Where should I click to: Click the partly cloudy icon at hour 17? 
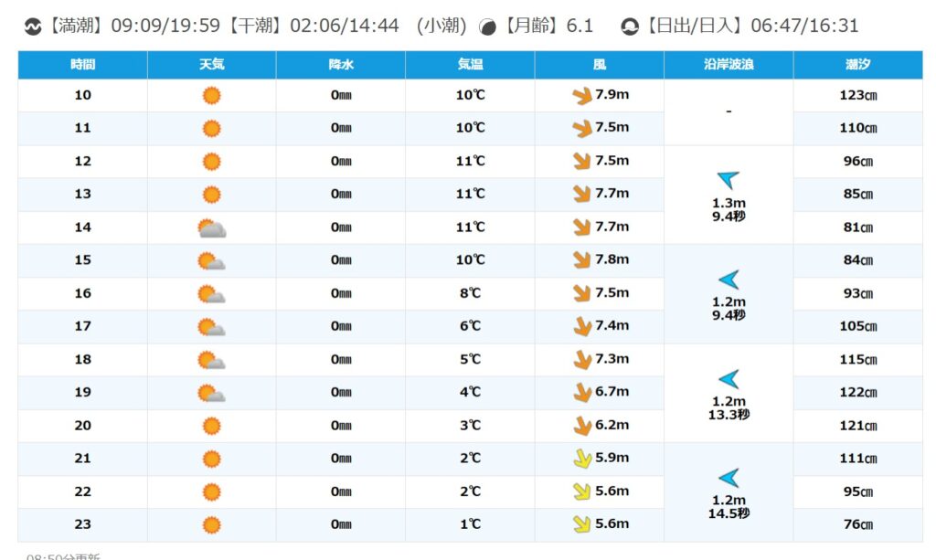pyautogui.click(x=211, y=326)
